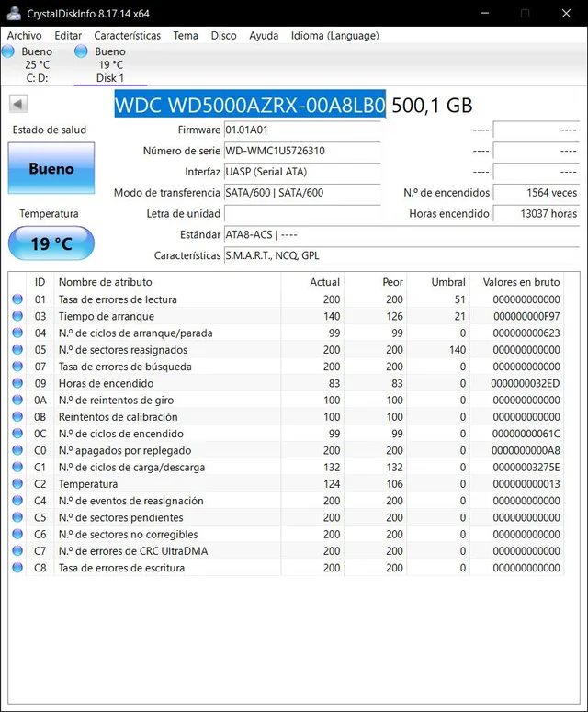Open the Disco menu
The height and width of the screenshot is (712, 588).
(223, 36)
